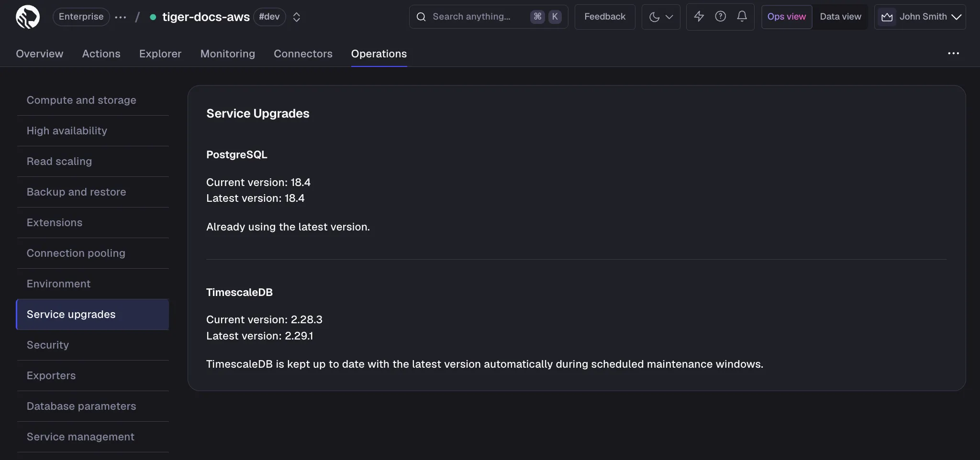Click Latest version: 2.29.1 text

click(259, 336)
